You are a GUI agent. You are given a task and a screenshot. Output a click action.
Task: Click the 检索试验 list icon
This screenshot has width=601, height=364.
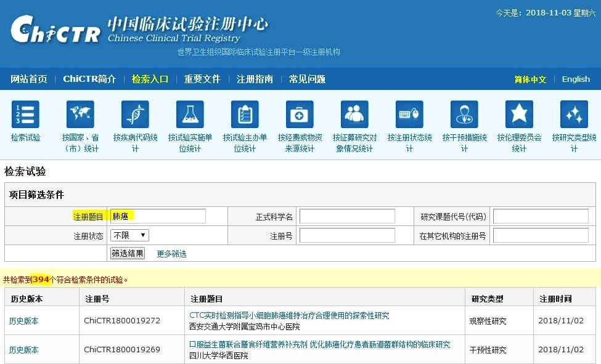pos(25,115)
